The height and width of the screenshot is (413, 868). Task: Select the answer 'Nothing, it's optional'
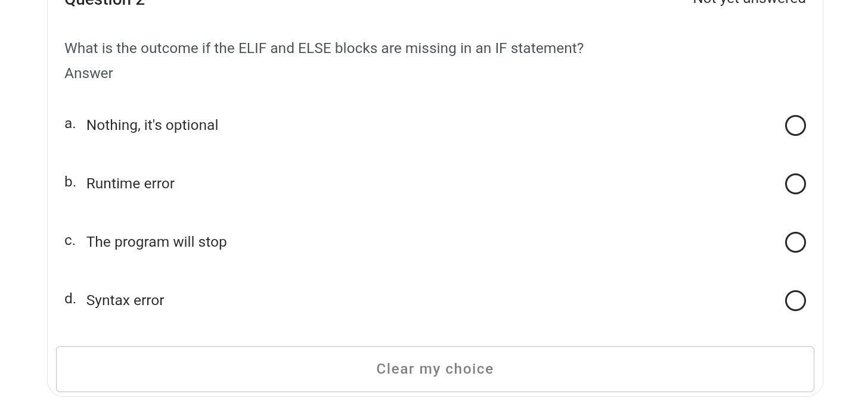coord(795,125)
